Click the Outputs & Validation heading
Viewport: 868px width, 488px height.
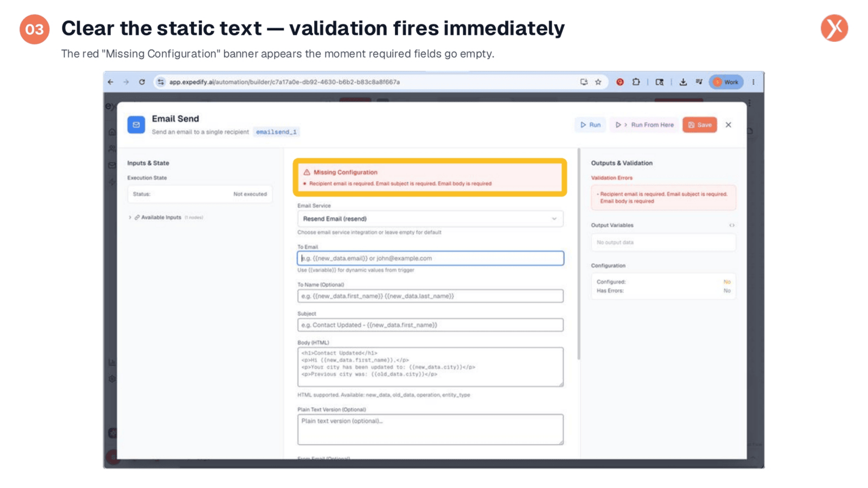pyautogui.click(x=622, y=163)
